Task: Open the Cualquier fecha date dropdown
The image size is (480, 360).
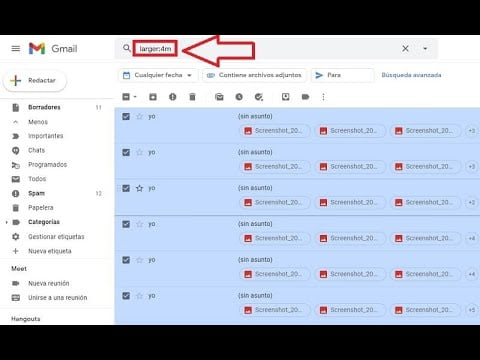Action: pyautogui.click(x=158, y=75)
